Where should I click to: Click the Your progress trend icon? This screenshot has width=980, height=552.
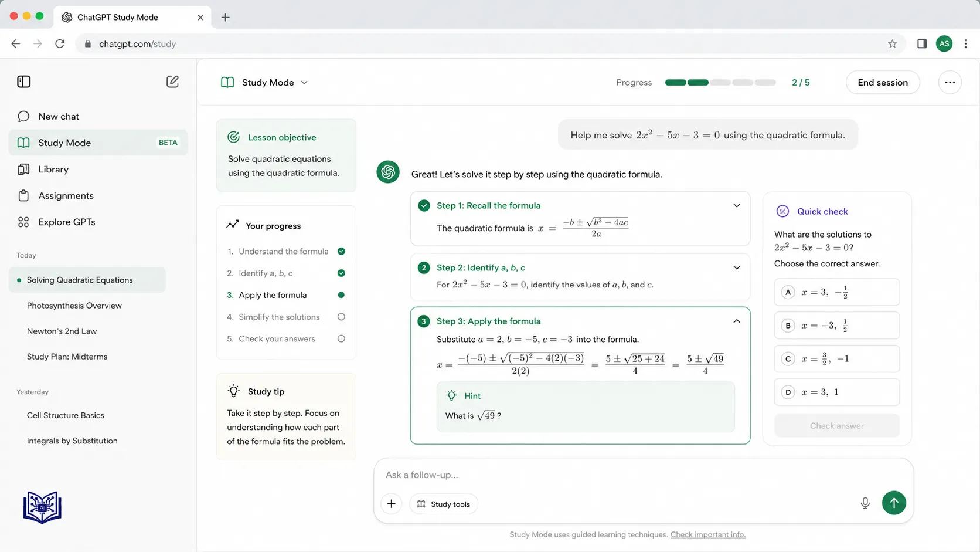(233, 225)
